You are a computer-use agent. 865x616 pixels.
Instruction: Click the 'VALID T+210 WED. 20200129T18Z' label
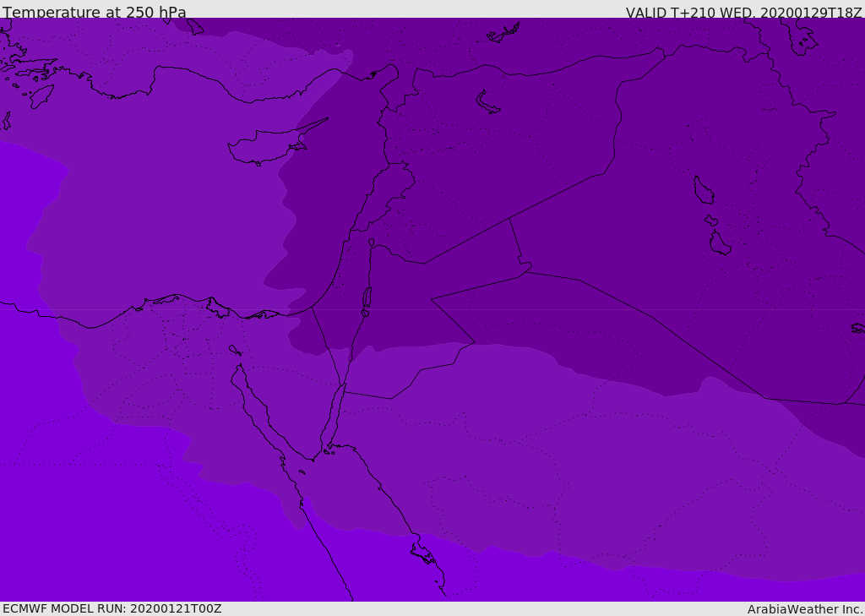point(743,13)
